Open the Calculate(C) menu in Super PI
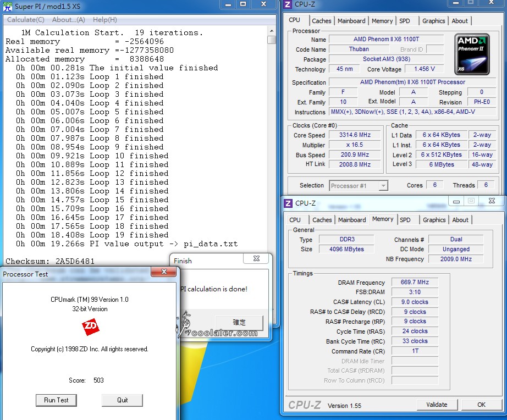This screenshot has height=420, width=507. (x=25, y=20)
